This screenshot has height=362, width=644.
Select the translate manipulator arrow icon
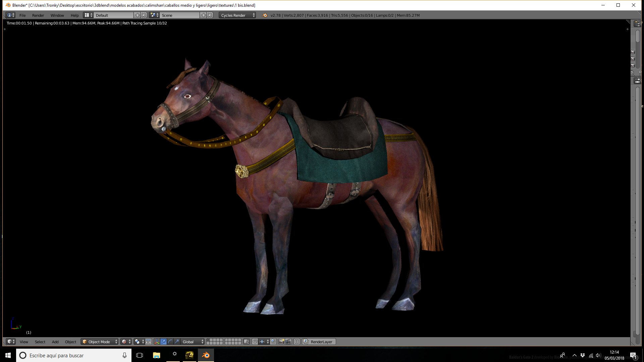[163, 342]
